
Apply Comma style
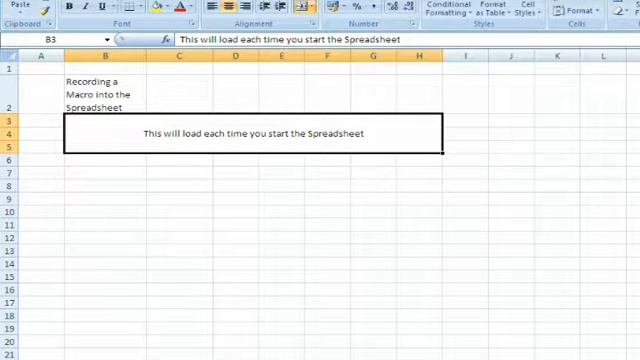pos(373,6)
